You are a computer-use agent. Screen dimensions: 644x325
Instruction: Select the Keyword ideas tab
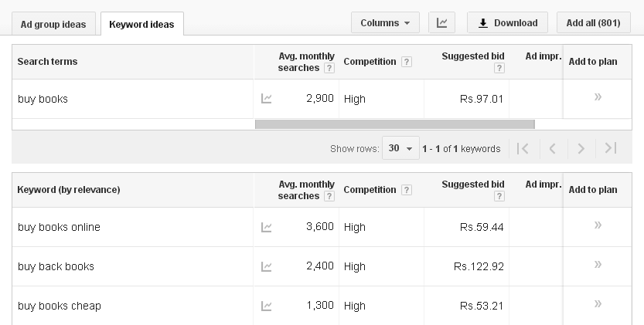click(141, 24)
